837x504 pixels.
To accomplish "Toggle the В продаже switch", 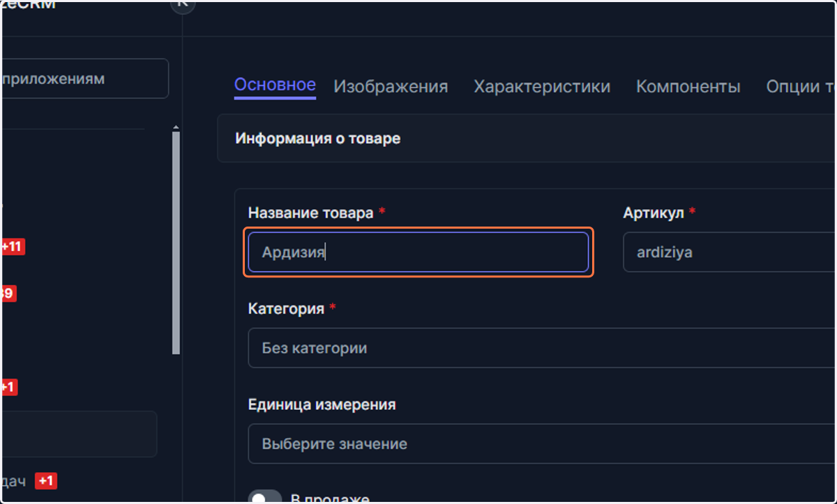I will [x=265, y=497].
